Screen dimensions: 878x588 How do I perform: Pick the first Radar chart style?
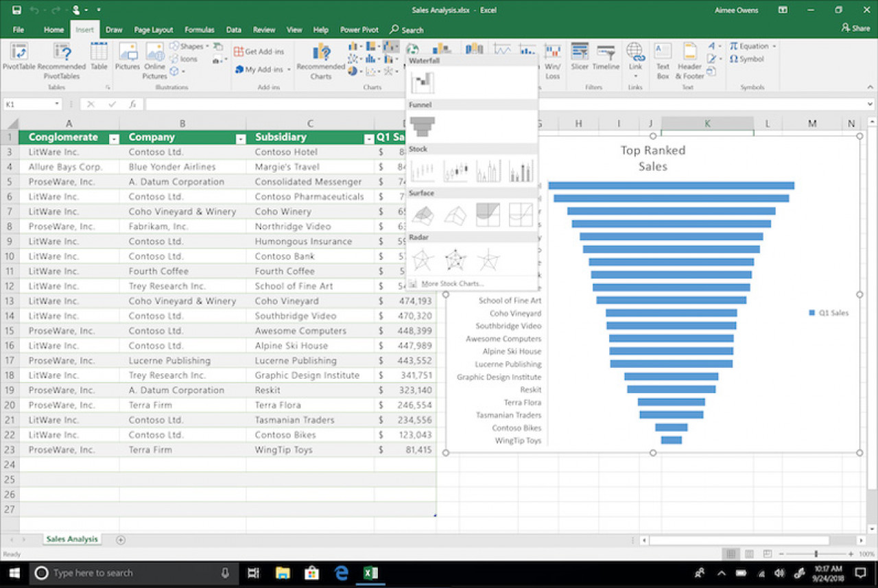423,259
